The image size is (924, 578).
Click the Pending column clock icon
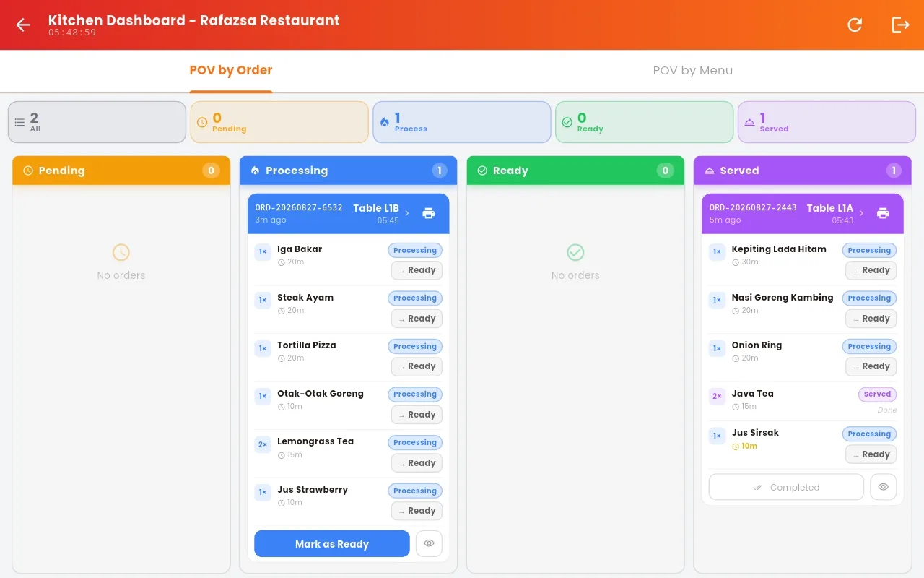click(x=28, y=171)
